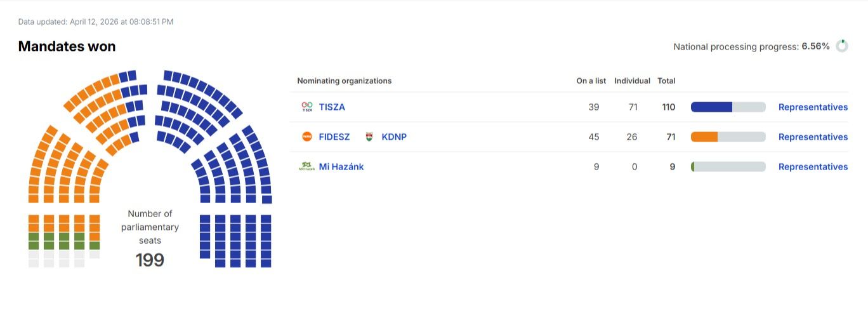868x320 pixels.
Task: Click the orange FIDESZ logo icon
Action: pos(307,137)
